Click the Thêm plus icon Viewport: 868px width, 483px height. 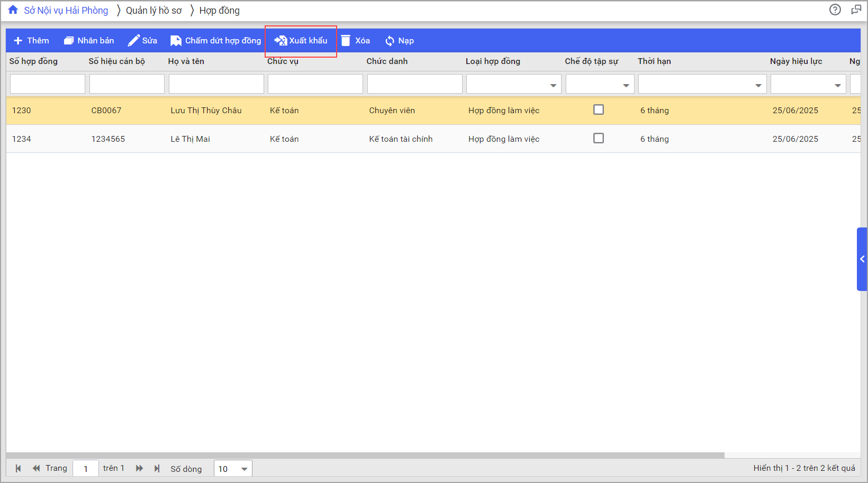click(18, 41)
